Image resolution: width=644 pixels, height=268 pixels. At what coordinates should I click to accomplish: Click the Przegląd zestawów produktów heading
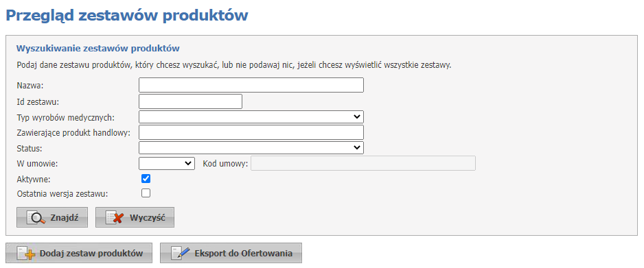pos(126,16)
